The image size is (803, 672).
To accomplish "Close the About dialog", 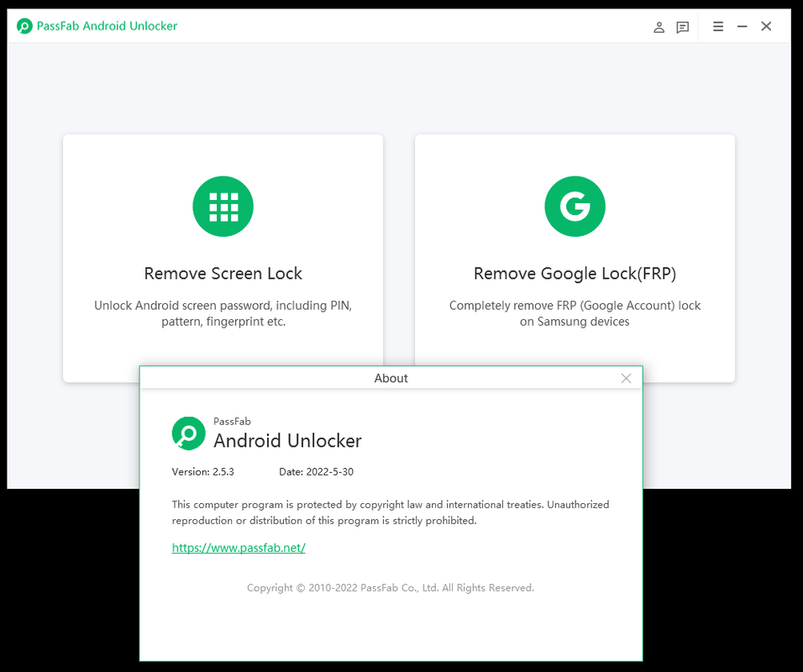I will (x=626, y=378).
